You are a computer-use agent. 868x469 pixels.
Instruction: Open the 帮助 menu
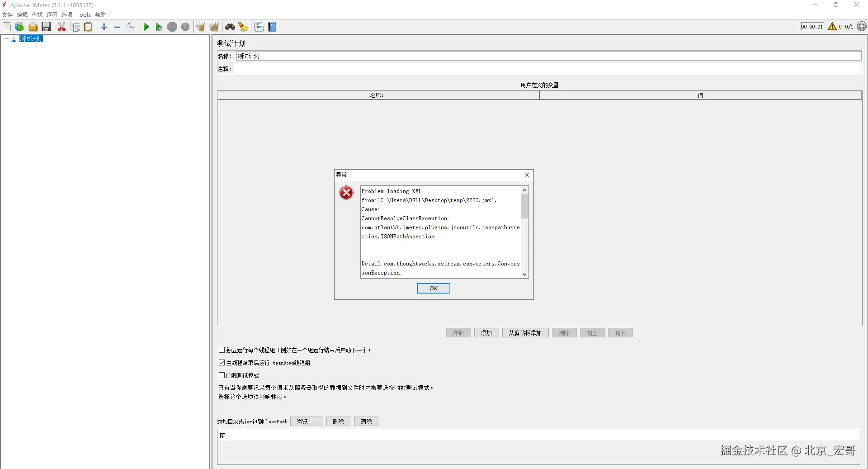[100, 15]
